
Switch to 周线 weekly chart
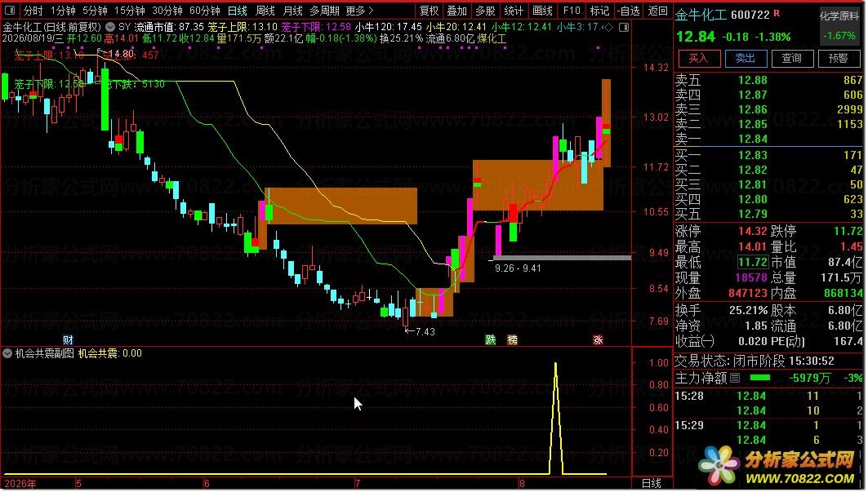pyautogui.click(x=265, y=11)
